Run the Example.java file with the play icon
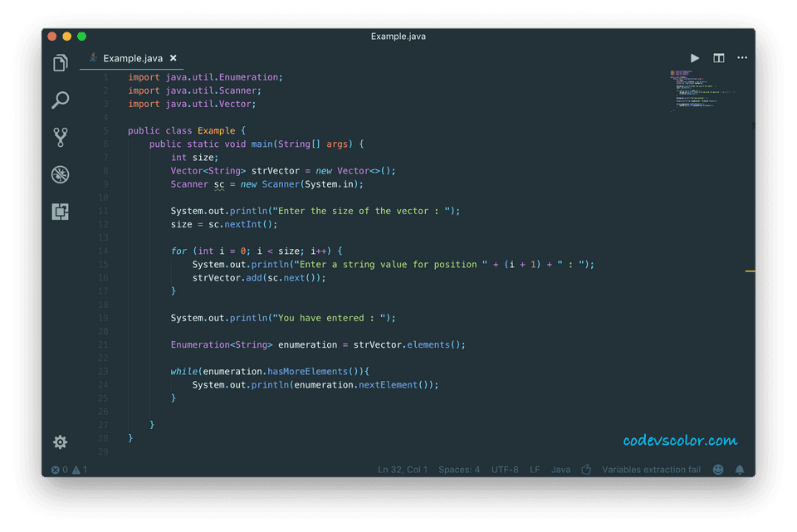Viewport: 797px width, 532px height. [x=695, y=58]
